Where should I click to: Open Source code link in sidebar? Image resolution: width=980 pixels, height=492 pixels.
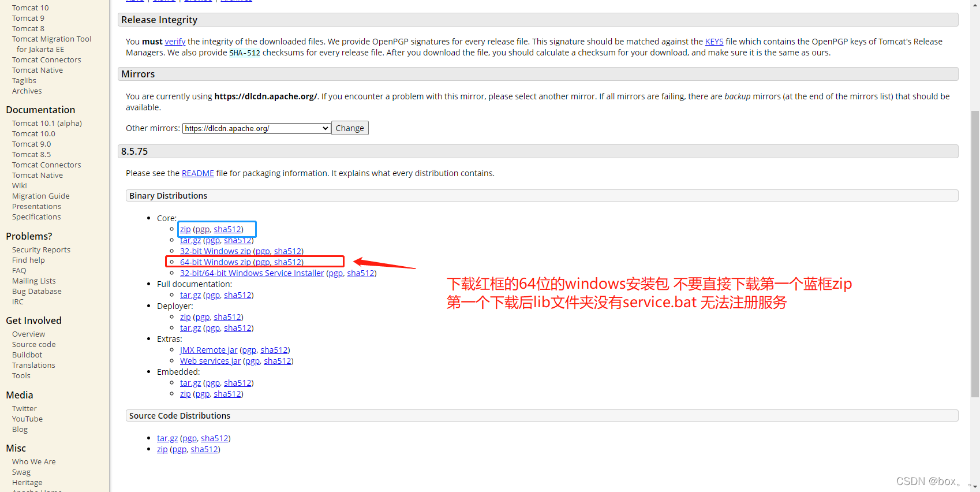(x=34, y=345)
